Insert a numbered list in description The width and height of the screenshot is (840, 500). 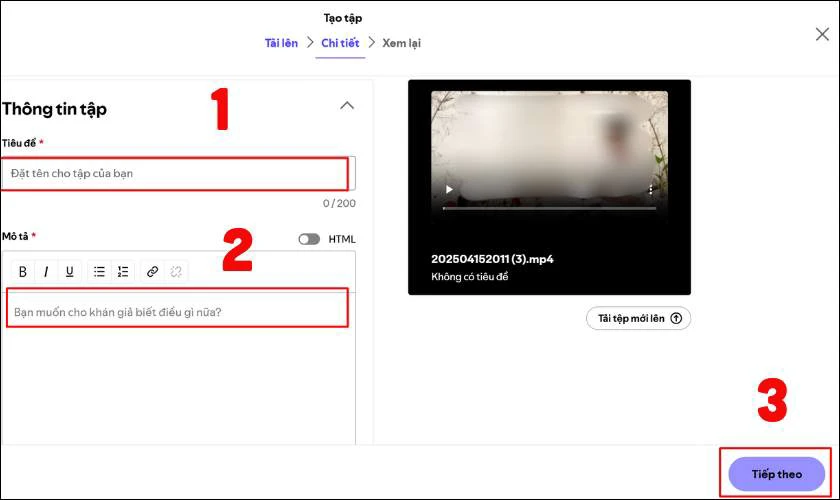pyautogui.click(x=123, y=272)
